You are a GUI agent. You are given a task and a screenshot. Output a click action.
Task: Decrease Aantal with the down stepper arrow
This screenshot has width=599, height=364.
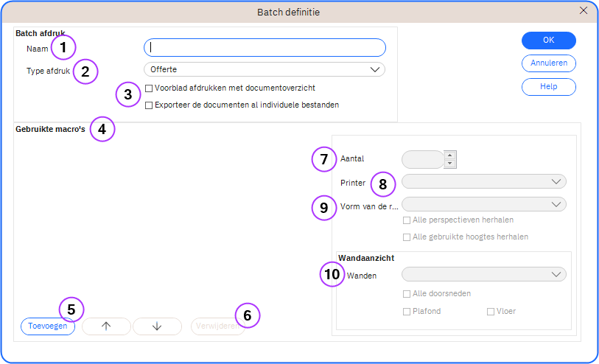click(x=450, y=163)
